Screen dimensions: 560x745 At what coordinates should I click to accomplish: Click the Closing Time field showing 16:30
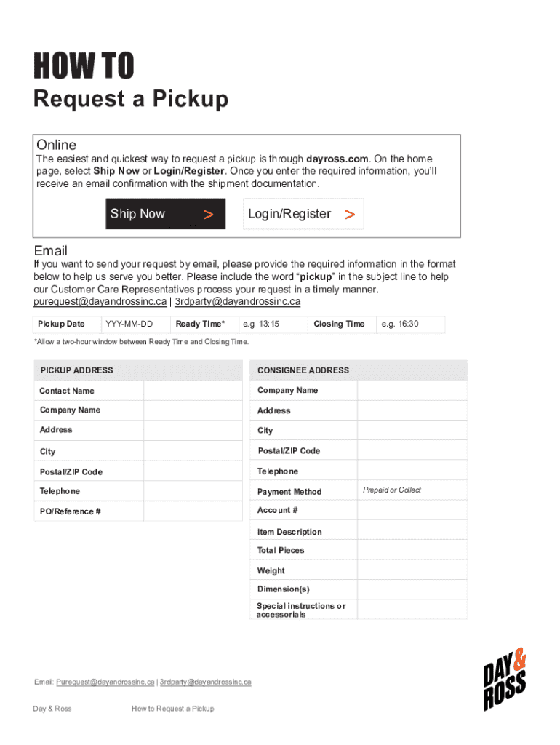pyautogui.click(x=409, y=324)
